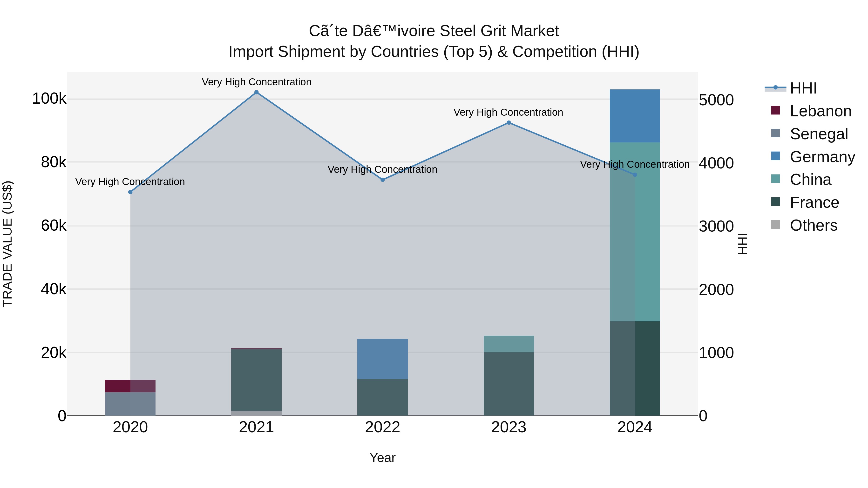Click the Others bar segment in 2021

coord(257,413)
